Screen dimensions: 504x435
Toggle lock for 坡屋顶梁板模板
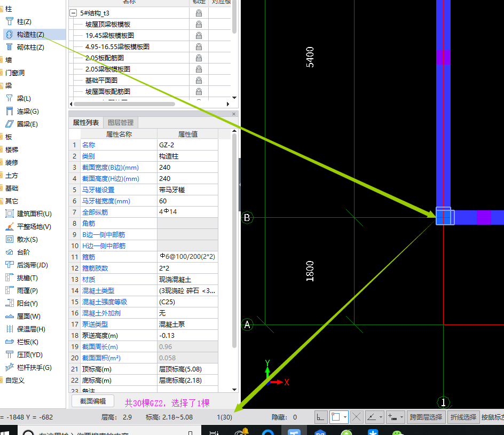[x=199, y=25]
